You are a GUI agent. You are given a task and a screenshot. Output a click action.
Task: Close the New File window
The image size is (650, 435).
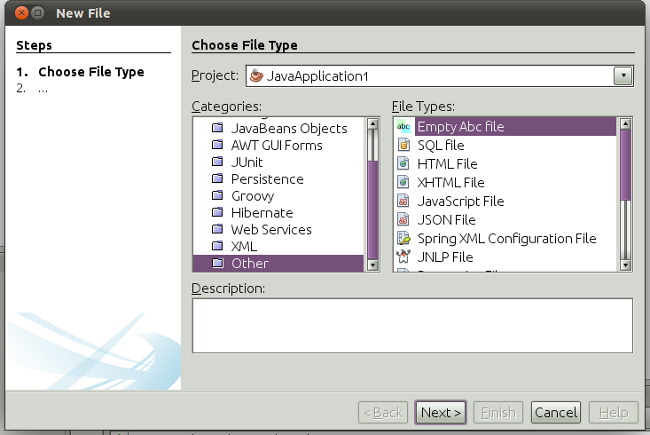pos(21,14)
